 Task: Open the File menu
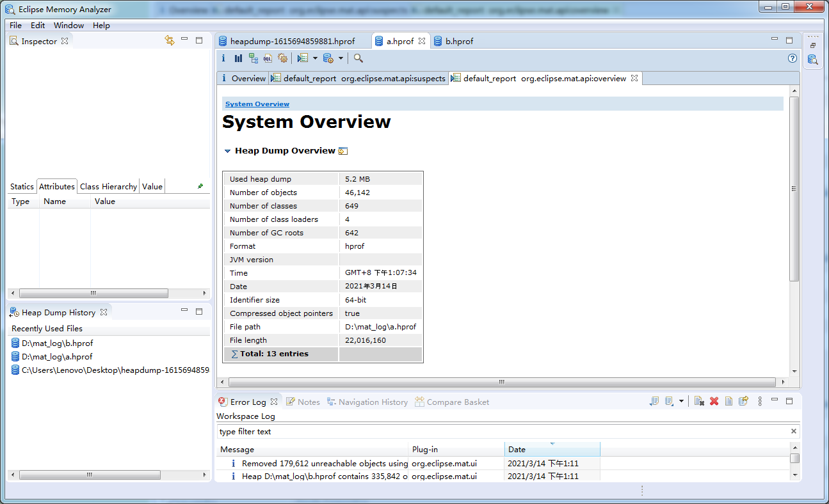(15, 25)
